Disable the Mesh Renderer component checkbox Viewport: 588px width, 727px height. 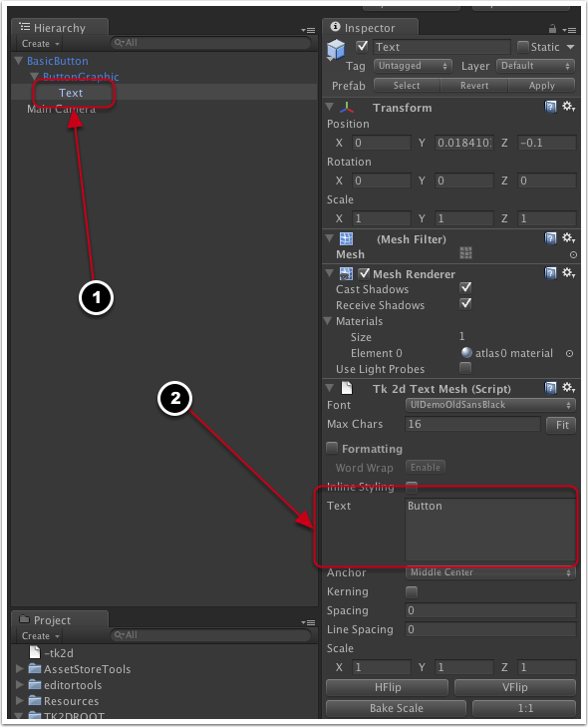click(364, 273)
